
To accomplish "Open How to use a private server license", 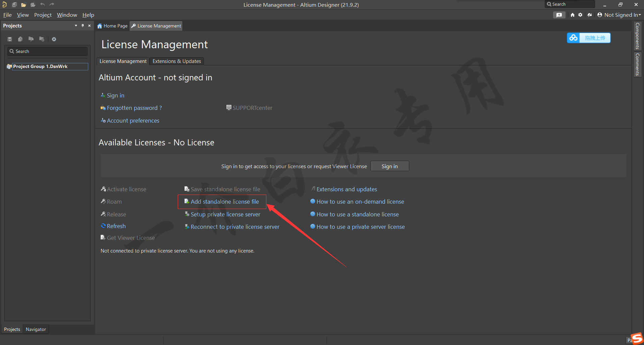I will 361,227.
